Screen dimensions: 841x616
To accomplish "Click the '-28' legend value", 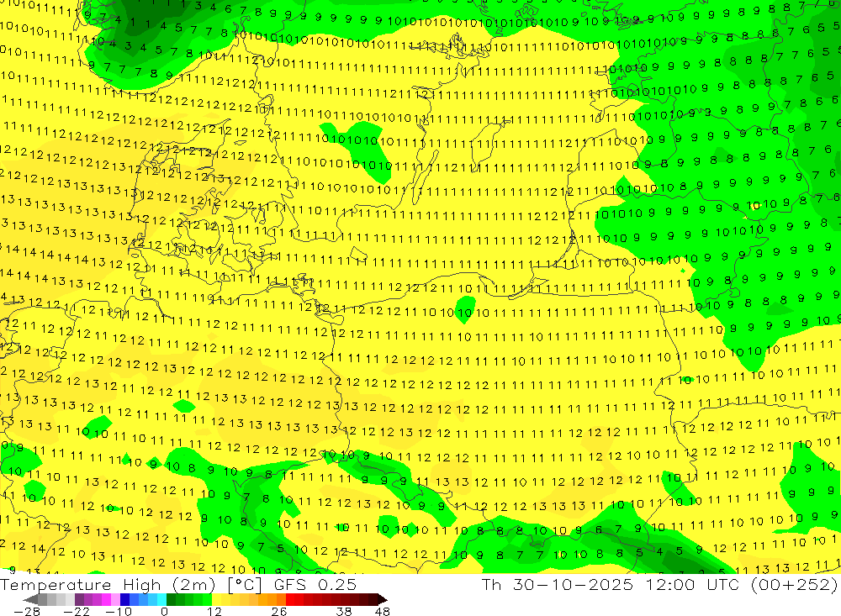I will pyautogui.click(x=26, y=612).
